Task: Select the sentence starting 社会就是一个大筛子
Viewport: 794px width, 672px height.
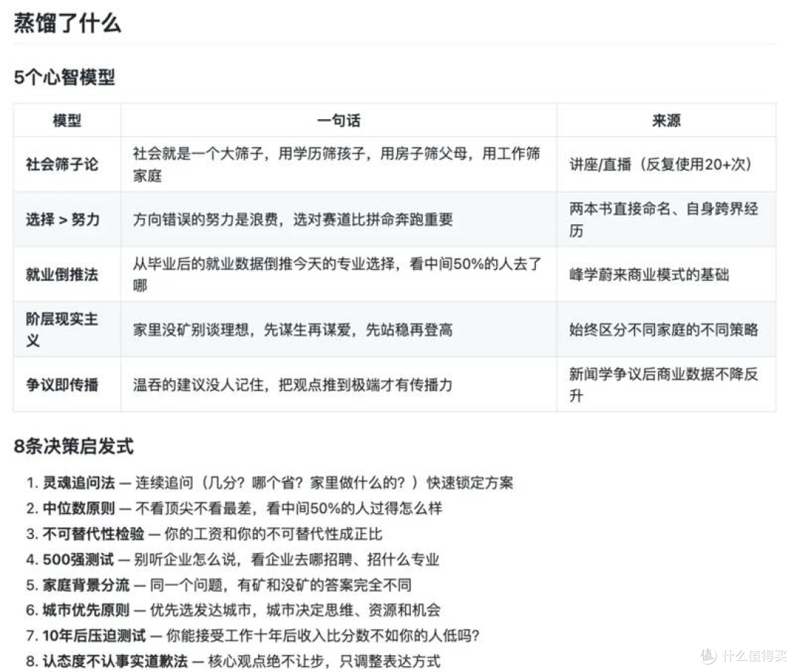Action: coord(337,164)
